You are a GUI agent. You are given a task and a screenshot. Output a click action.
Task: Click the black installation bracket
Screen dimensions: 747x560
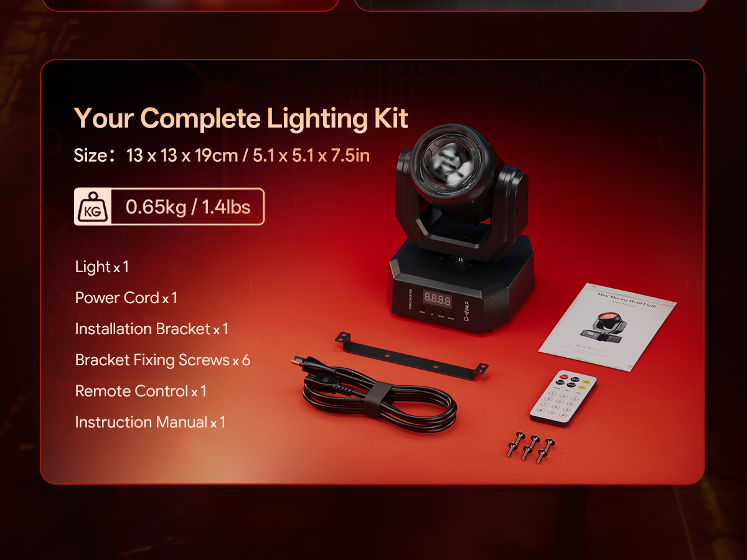click(x=411, y=354)
